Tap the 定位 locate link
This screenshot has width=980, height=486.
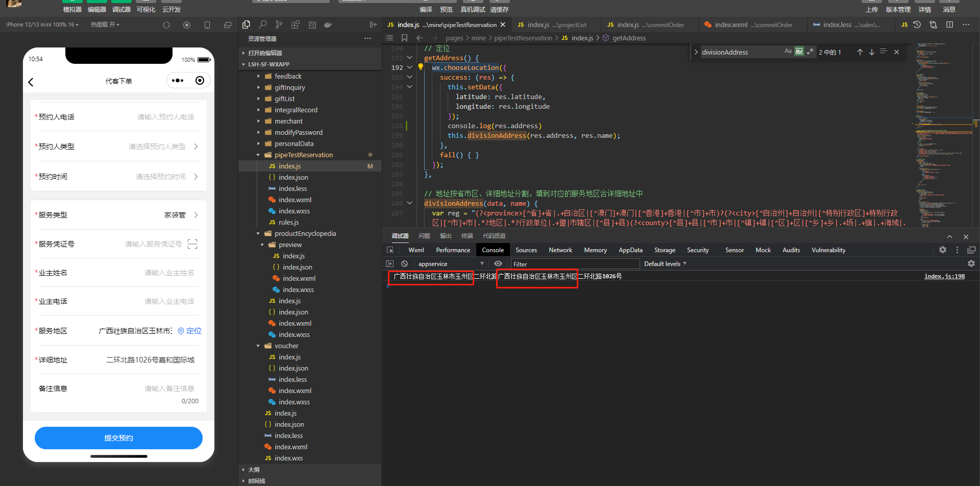189,331
